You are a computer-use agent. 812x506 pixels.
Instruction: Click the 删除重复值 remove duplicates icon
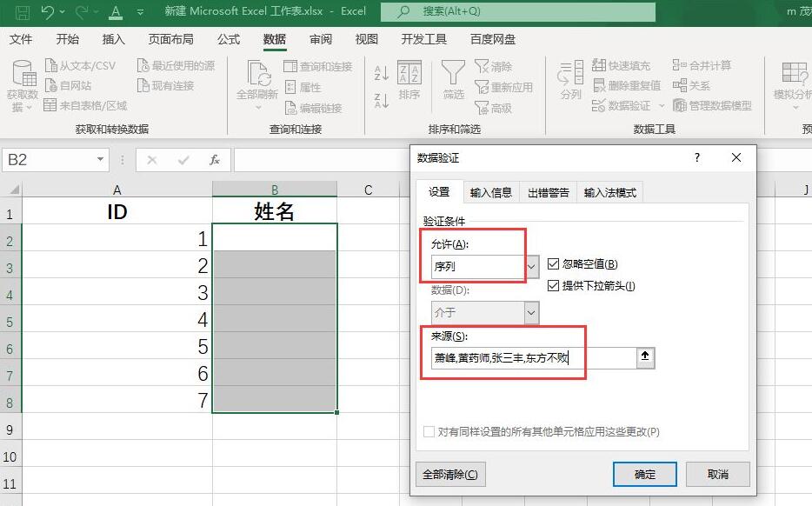pyautogui.click(x=602, y=84)
